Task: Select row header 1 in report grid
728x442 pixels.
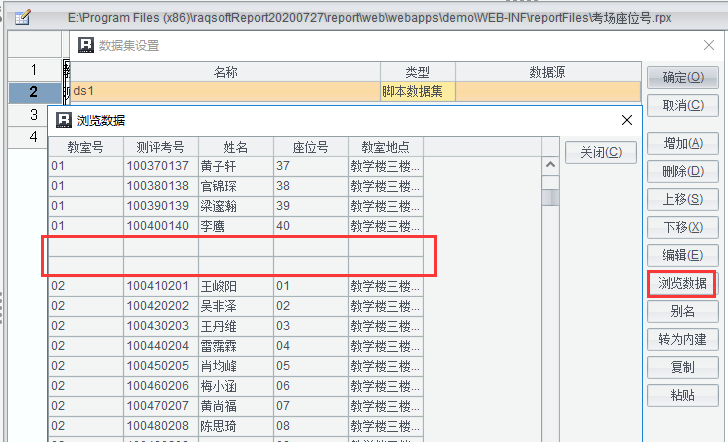Action: point(34,70)
